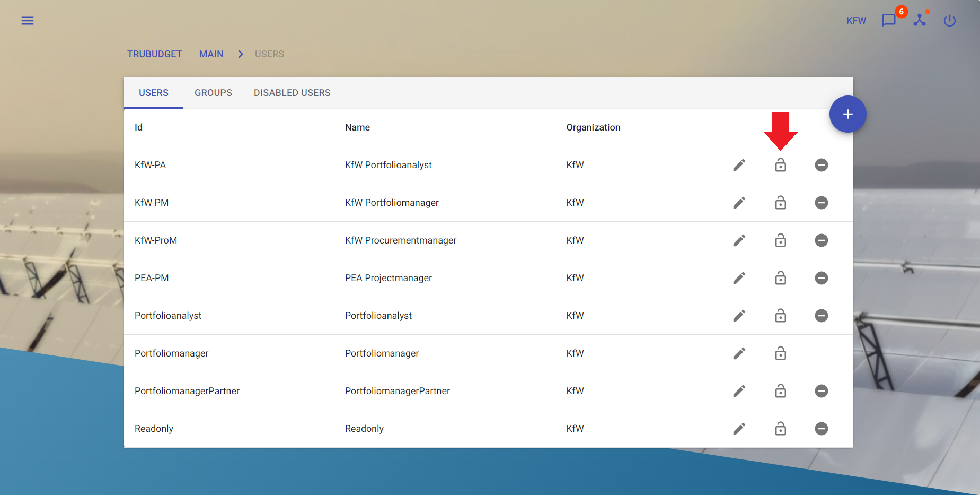Click the breadcrumb chevron separator

[241, 54]
